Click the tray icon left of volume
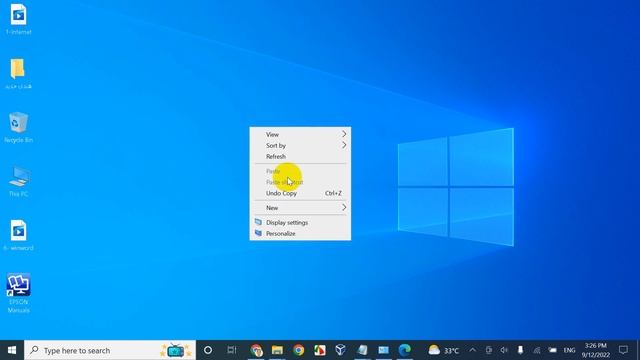The width and height of the screenshot is (640, 360). tap(489, 350)
